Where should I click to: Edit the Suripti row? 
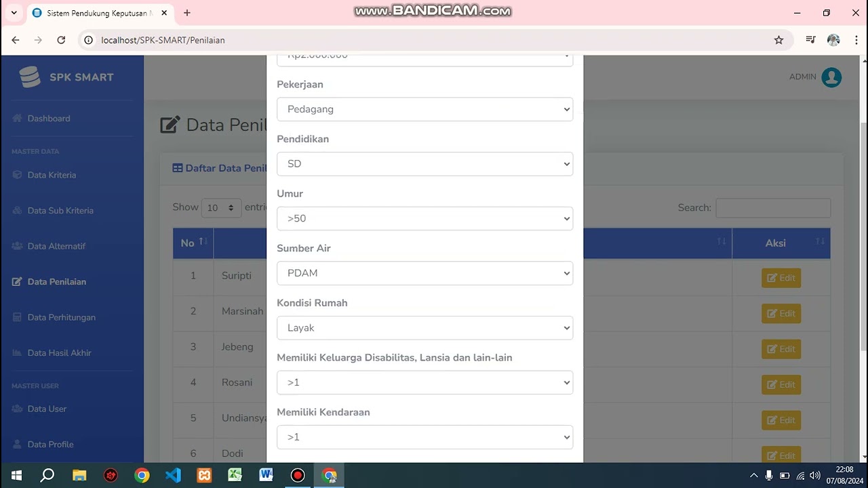[x=781, y=278]
